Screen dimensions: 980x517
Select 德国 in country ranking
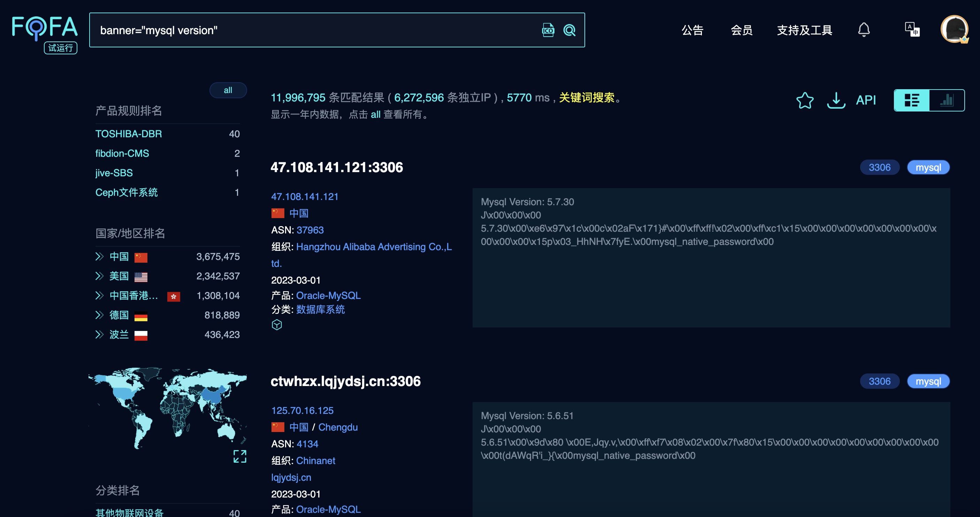point(119,315)
